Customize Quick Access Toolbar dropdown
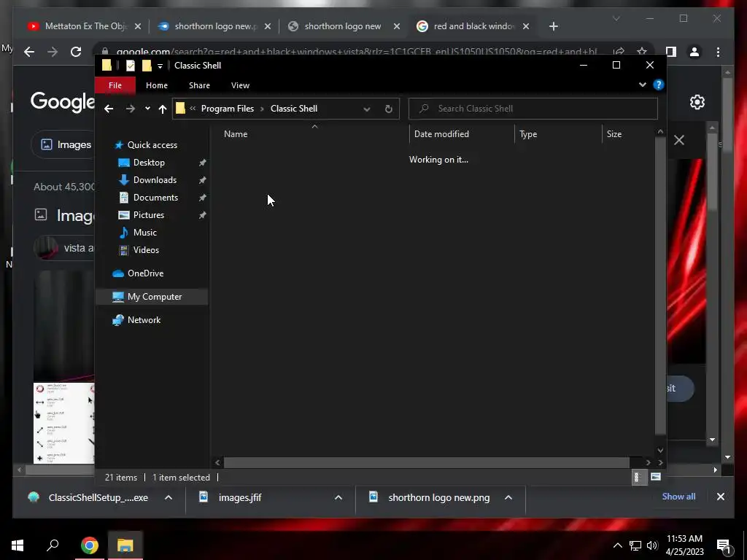747x560 pixels. pyautogui.click(x=160, y=66)
